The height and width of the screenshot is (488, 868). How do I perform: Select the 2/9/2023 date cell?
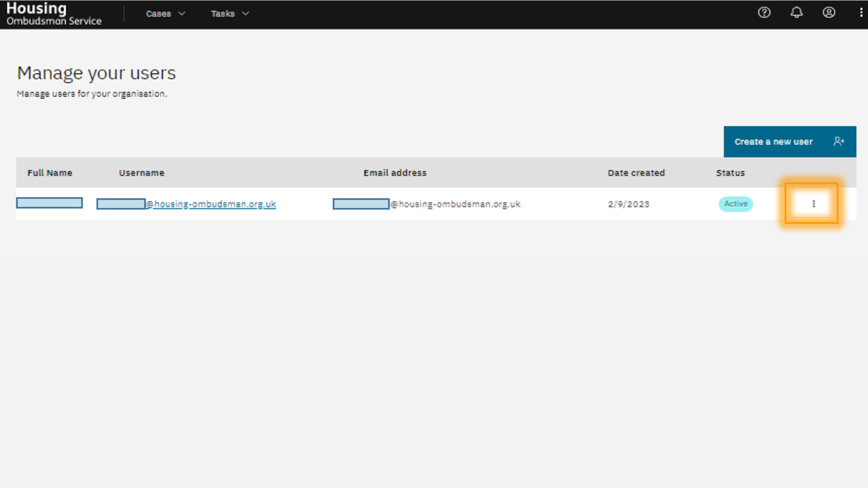tap(628, 204)
